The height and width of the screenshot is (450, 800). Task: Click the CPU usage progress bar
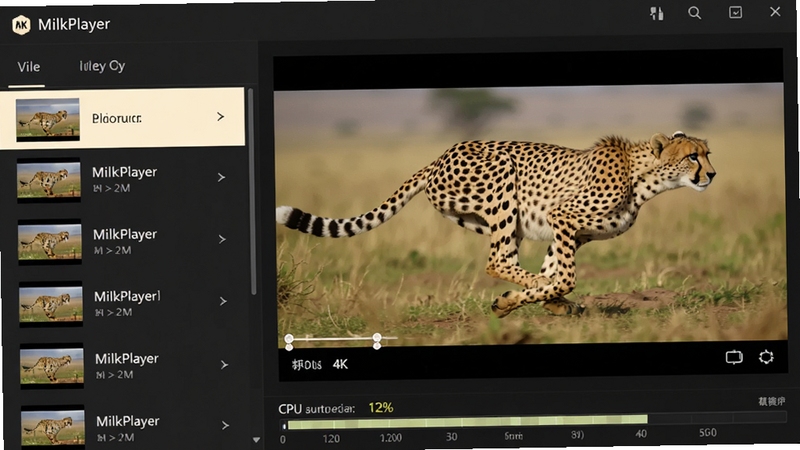coord(533,422)
